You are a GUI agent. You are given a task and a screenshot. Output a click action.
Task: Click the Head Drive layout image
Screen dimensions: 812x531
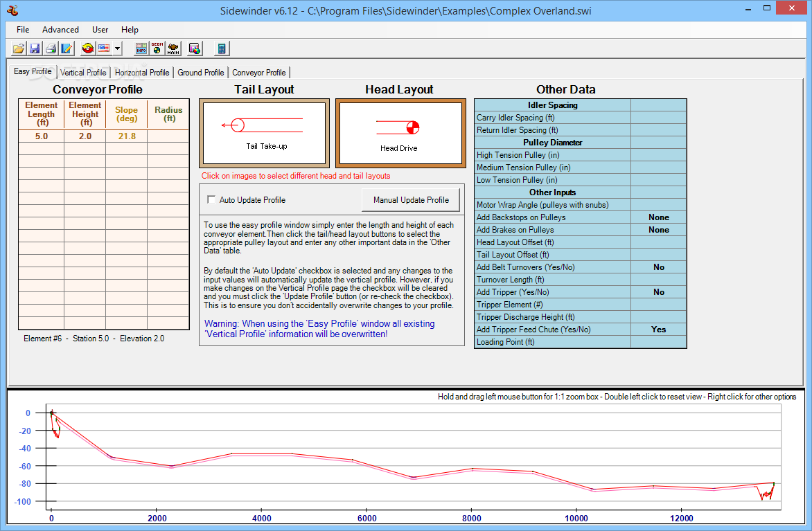[x=400, y=133]
